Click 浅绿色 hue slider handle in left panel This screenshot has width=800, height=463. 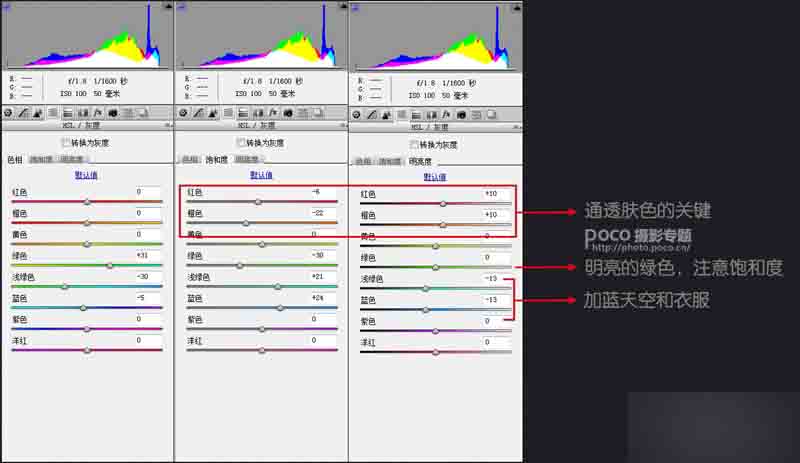pos(65,286)
